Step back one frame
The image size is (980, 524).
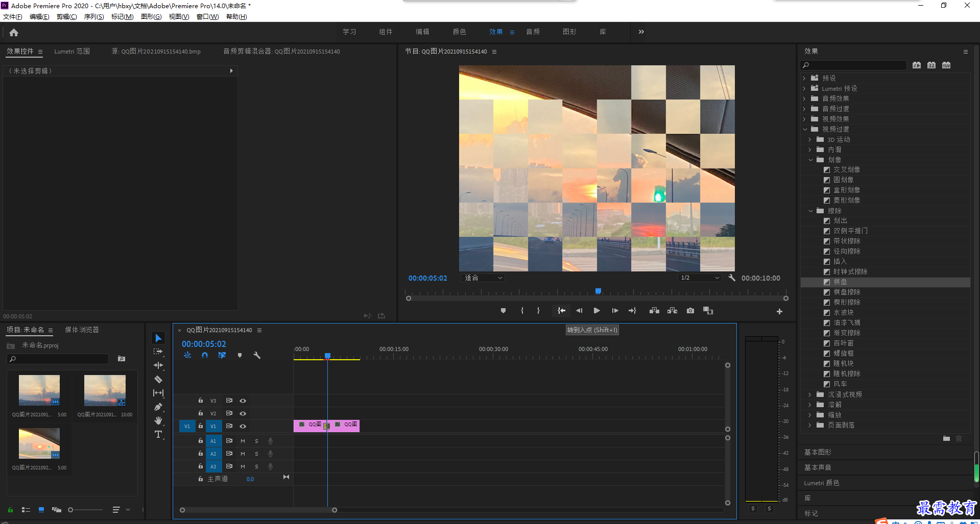[579, 310]
